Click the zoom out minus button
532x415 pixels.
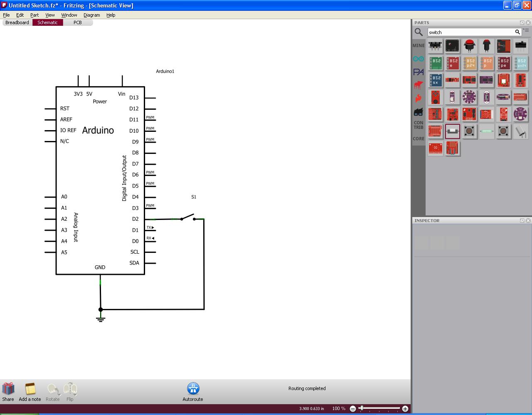coord(353,409)
